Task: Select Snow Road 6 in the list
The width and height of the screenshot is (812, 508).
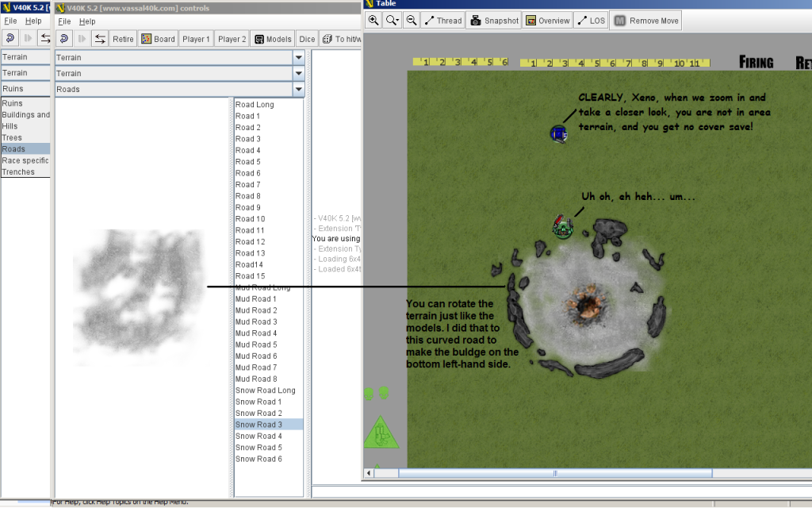Action: pos(268,458)
